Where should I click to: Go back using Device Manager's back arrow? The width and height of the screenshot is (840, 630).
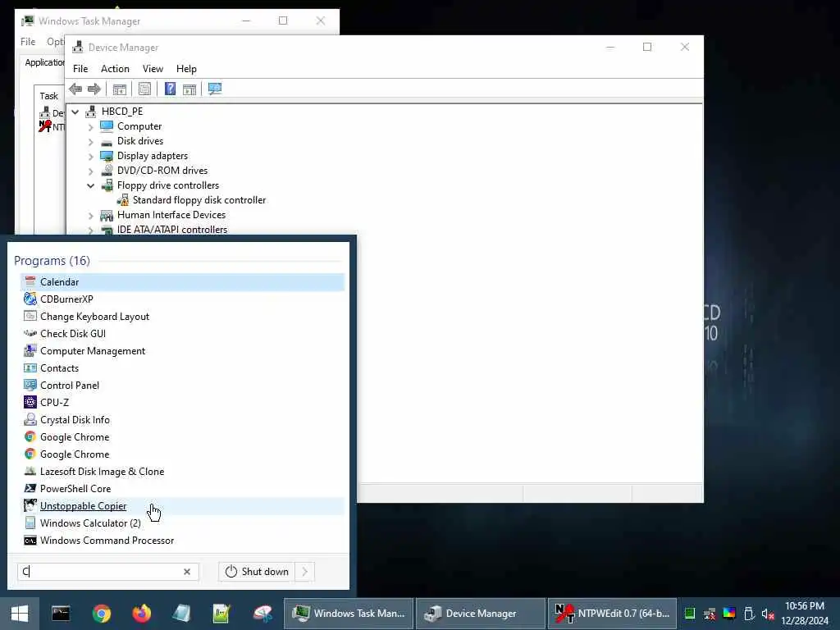[75, 89]
